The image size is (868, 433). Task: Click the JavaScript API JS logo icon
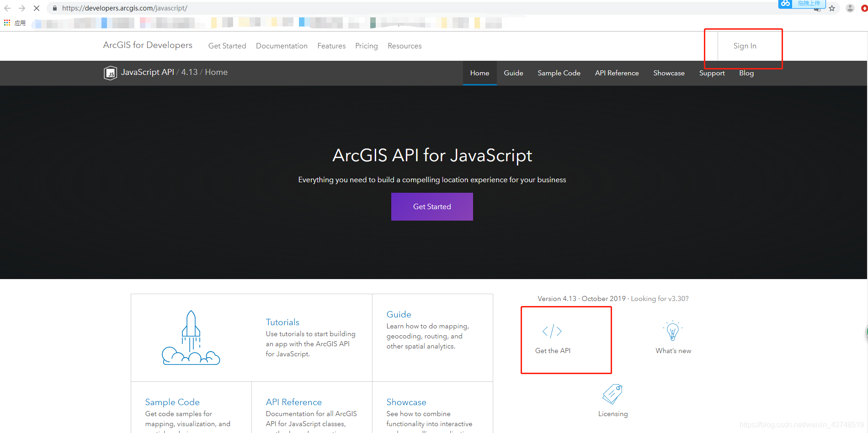pyautogui.click(x=110, y=73)
